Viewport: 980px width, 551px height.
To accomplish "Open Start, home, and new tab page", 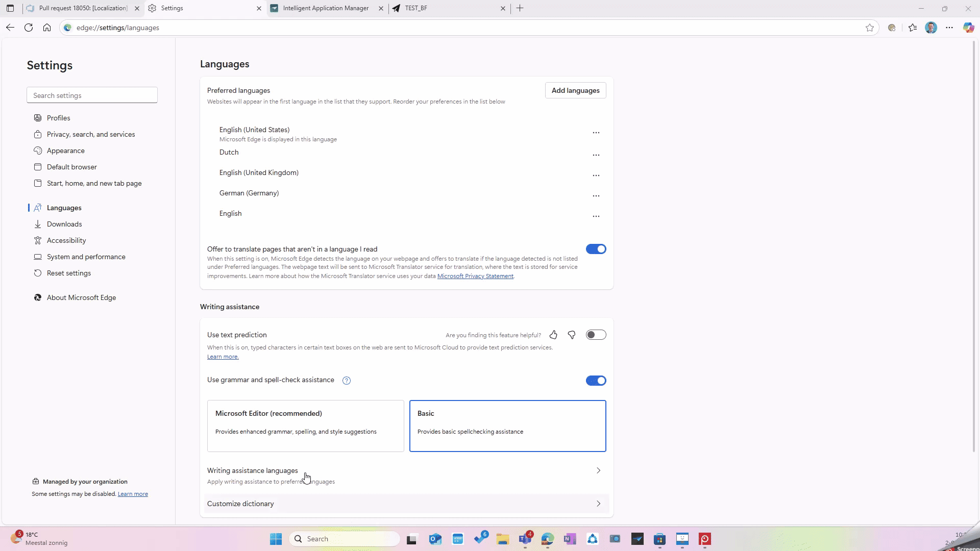I will (x=94, y=183).
